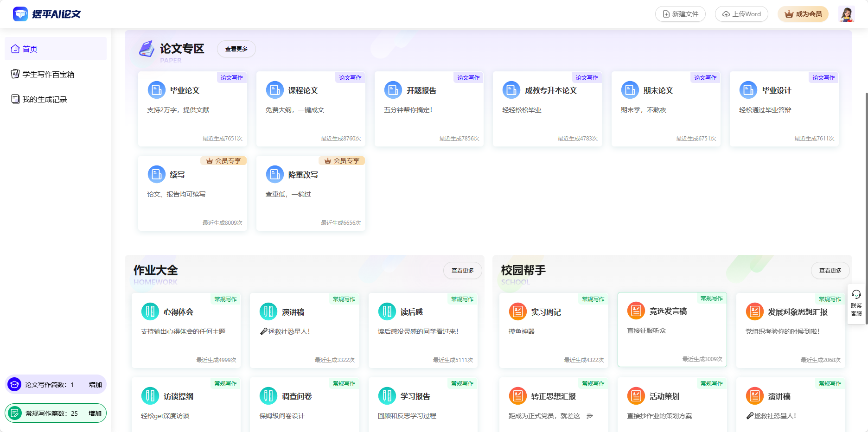Image resolution: width=868 pixels, height=432 pixels.
Task: Open 我的生成记录 in the sidebar
Action: (x=56, y=99)
